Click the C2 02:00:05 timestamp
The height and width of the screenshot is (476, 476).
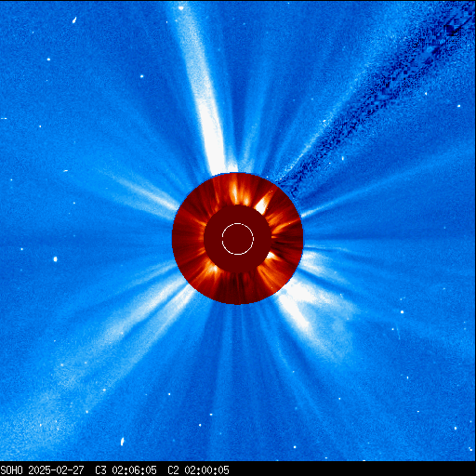[198, 470]
